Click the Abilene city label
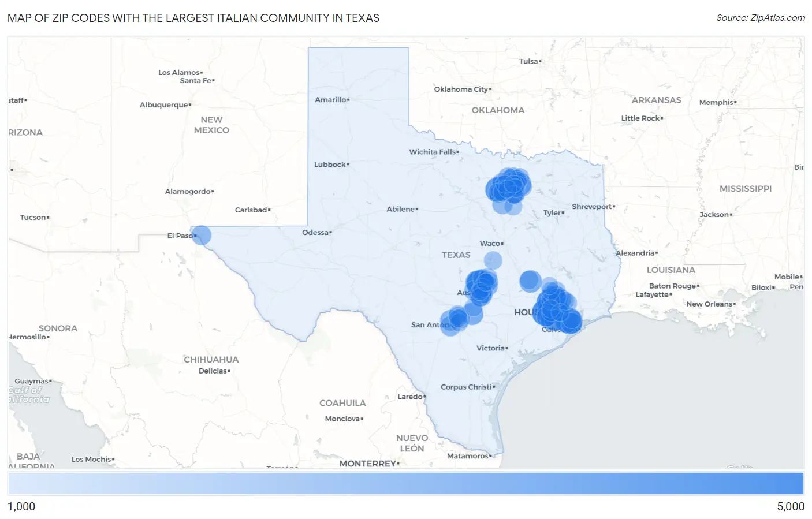812x519 pixels. click(x=401, y=209)
